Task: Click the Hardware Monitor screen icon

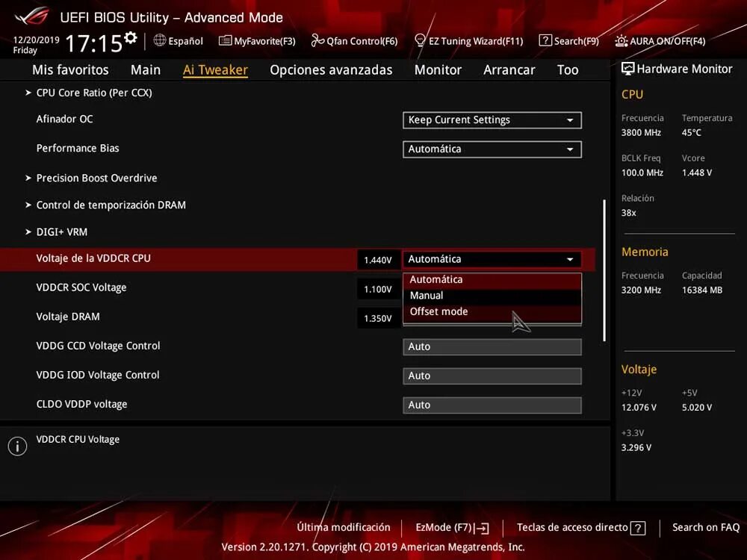Action: pyautogui.click(x=628, y=69)
